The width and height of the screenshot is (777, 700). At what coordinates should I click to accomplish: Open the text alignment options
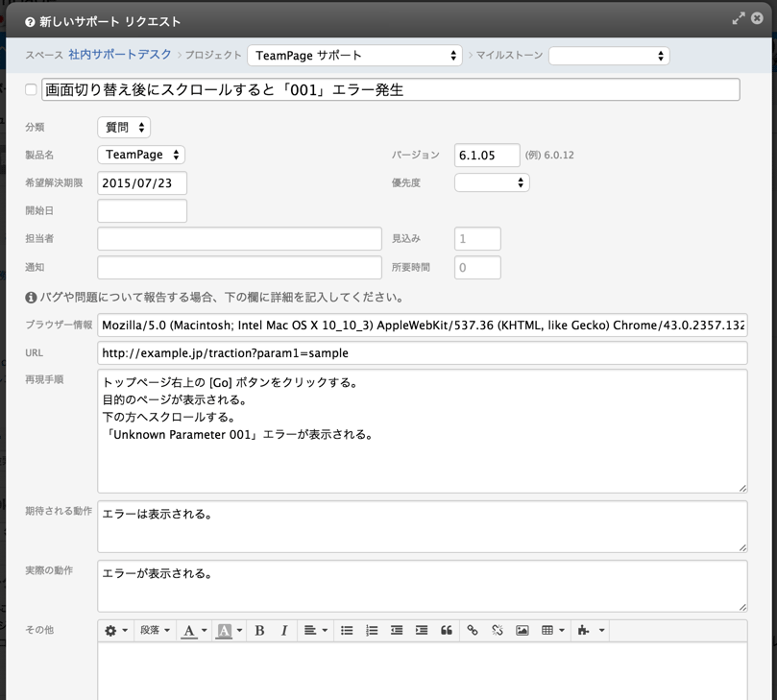click(x=315, y=630)
